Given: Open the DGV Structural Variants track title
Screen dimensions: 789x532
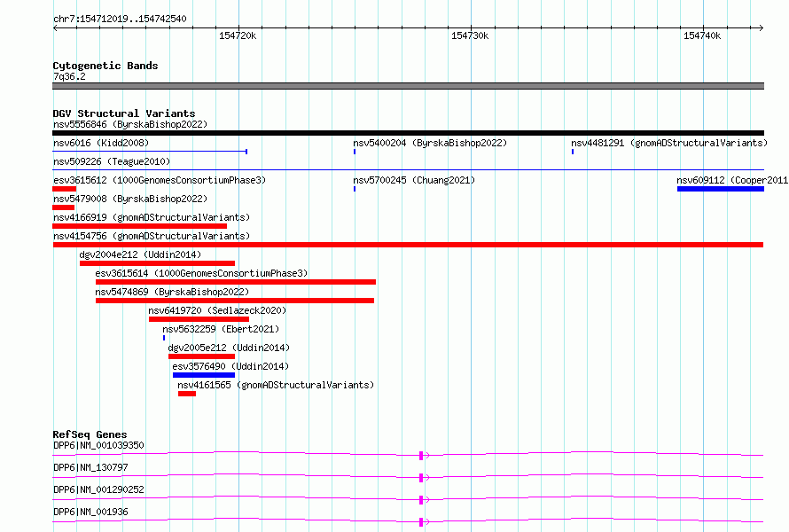Looking at the screenshot, I should [x=124, y=113].
